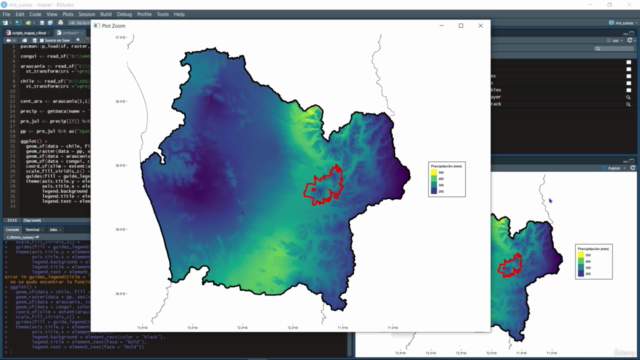Open the Session menu
Viewport: 640px width, 360px height.
point(87,14)
